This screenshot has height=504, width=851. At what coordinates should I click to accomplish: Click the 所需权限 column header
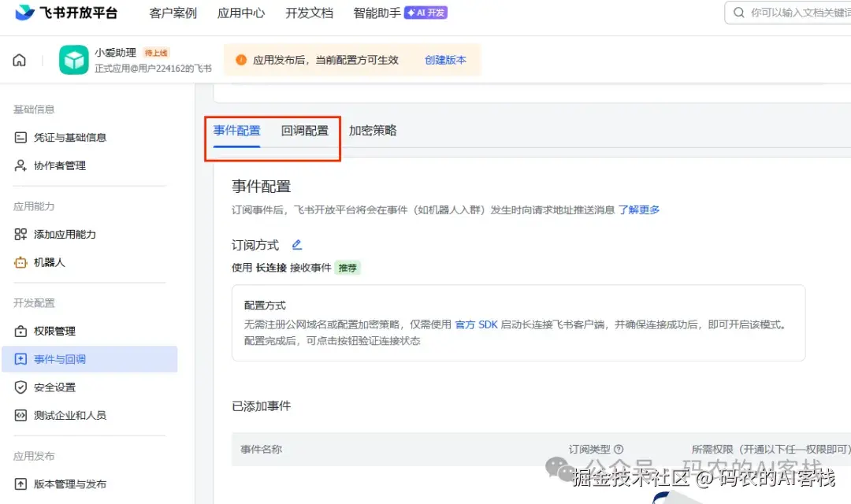pos(771,449)
